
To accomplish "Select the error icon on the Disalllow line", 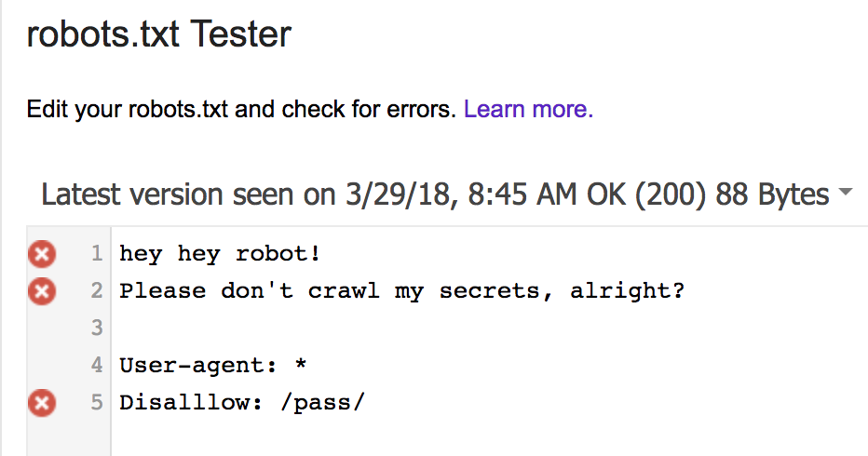I will point(41,403).
